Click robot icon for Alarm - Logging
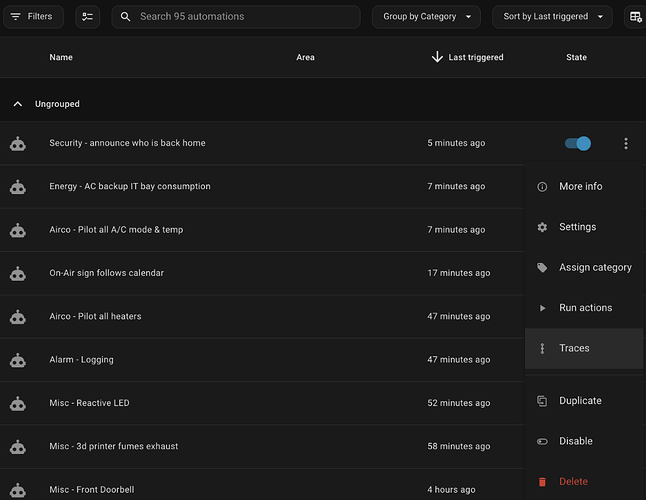The height and width of the screenshot is (500, 646). click(x=17, y=360)
